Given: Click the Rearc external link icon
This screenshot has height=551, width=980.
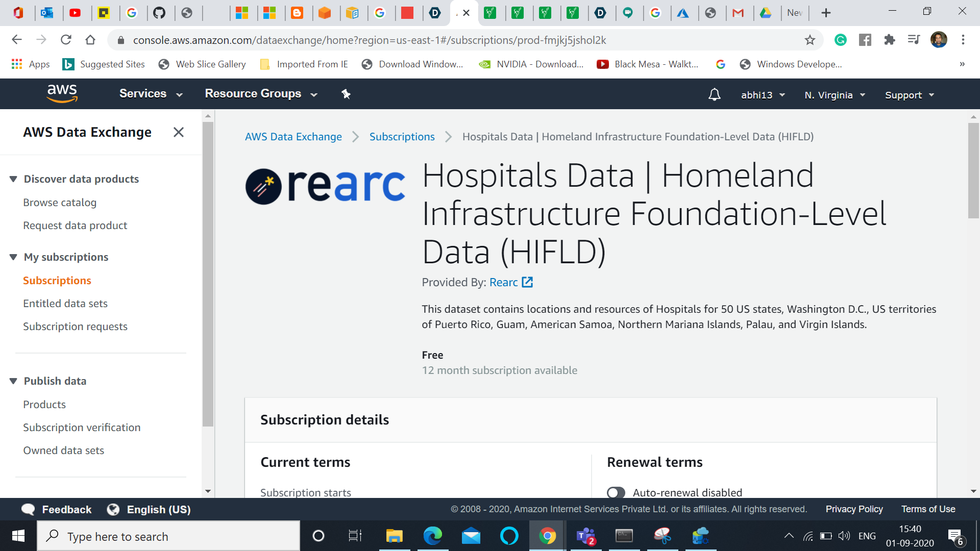Looking at the screenshot, I should point(527,282).
